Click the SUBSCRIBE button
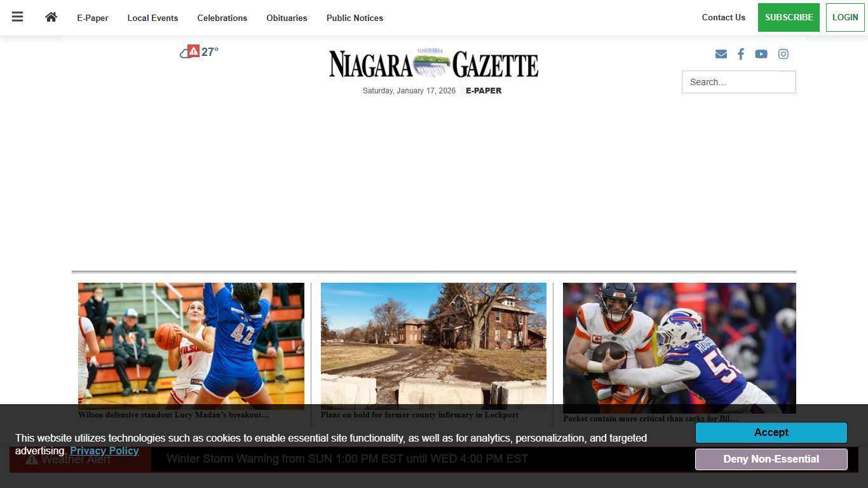The image size is (868, 488). (x=789, y=17)
